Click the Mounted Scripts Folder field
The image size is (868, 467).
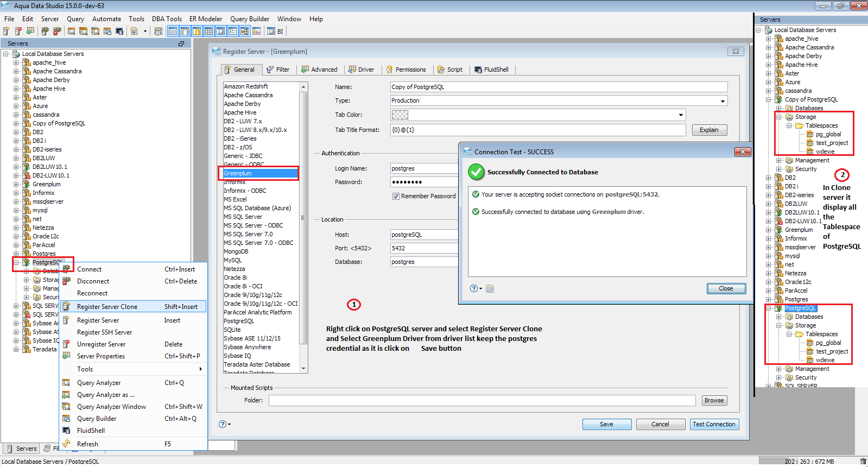(x=482, y=400)
